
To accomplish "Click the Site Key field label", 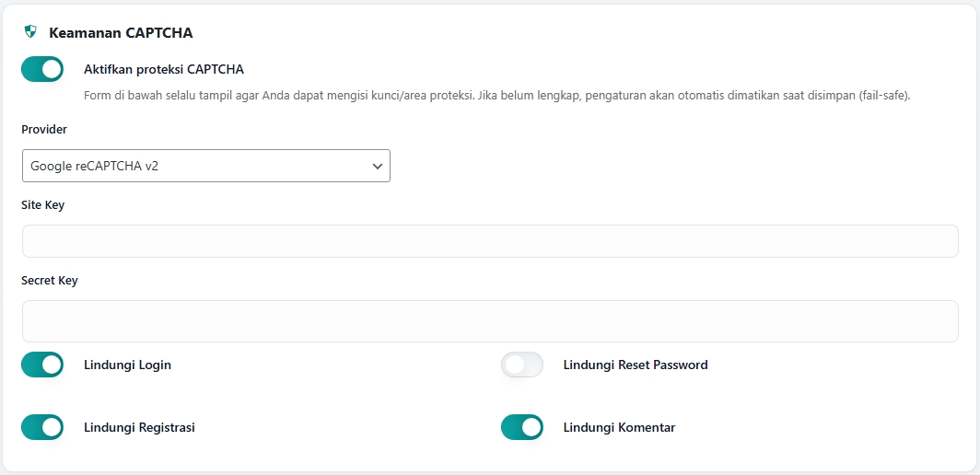I will click(x=43, y=205).
